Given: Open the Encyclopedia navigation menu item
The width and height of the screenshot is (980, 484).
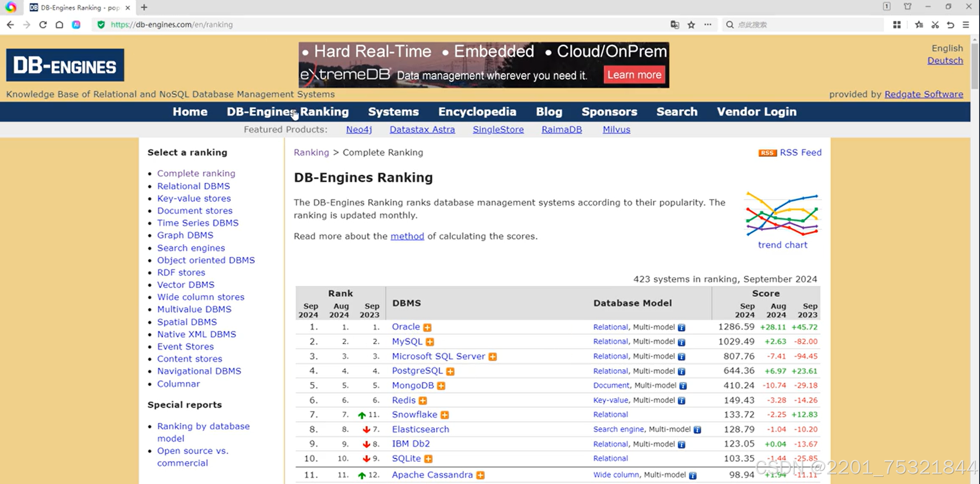Looking at the screenshot, I should coord(477,112).
